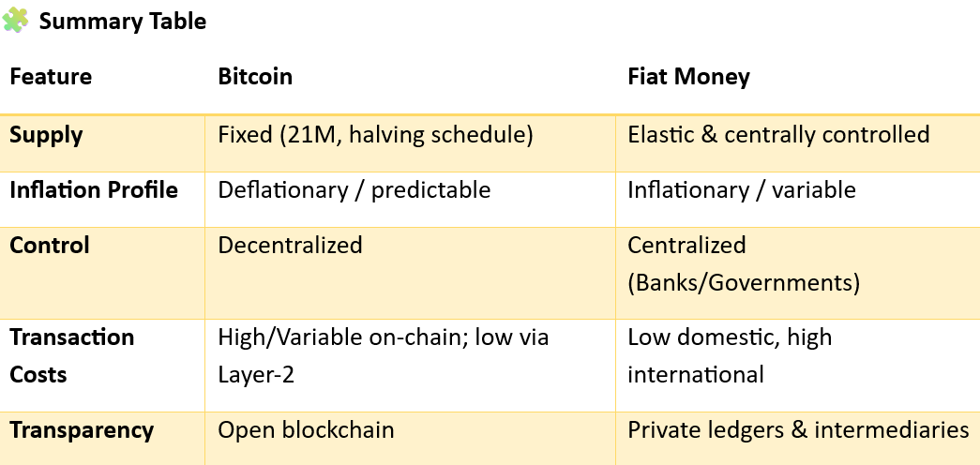Click the Deflationary / predictable cell

coord(354,190)
